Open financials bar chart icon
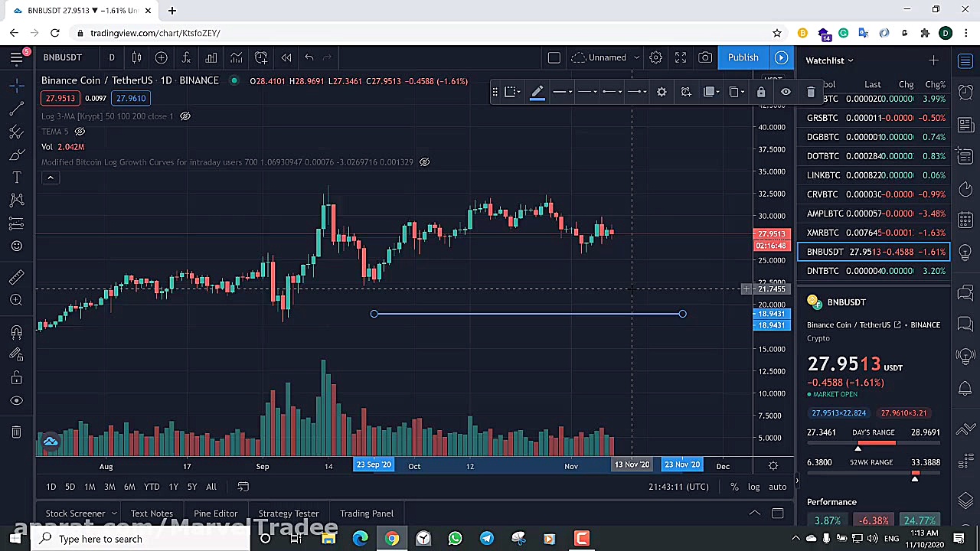 (211, 57)
